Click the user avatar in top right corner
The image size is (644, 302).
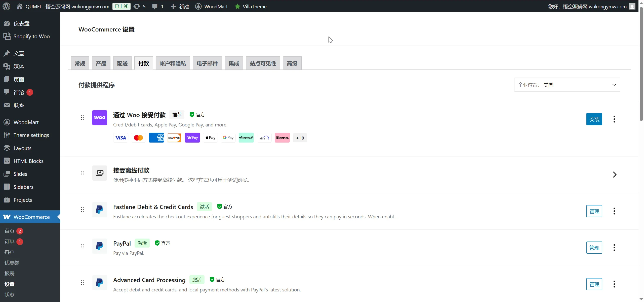632,6
